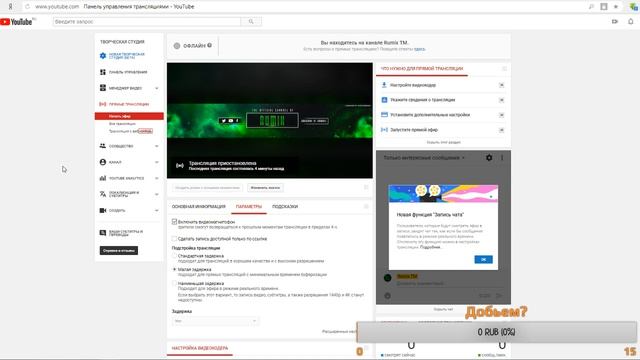The image size is (640, 360).
Task: Open the camera upload icon in header
Action: point(615,22)
